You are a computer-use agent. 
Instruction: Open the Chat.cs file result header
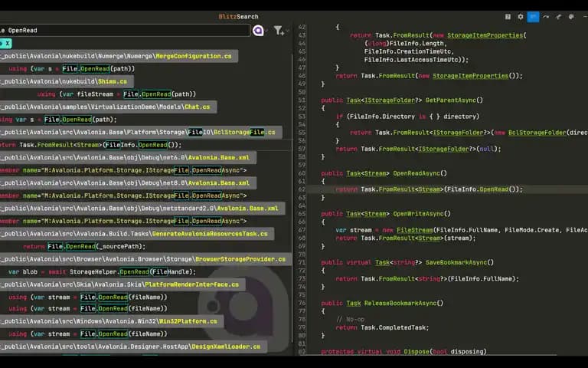[109, 107]
